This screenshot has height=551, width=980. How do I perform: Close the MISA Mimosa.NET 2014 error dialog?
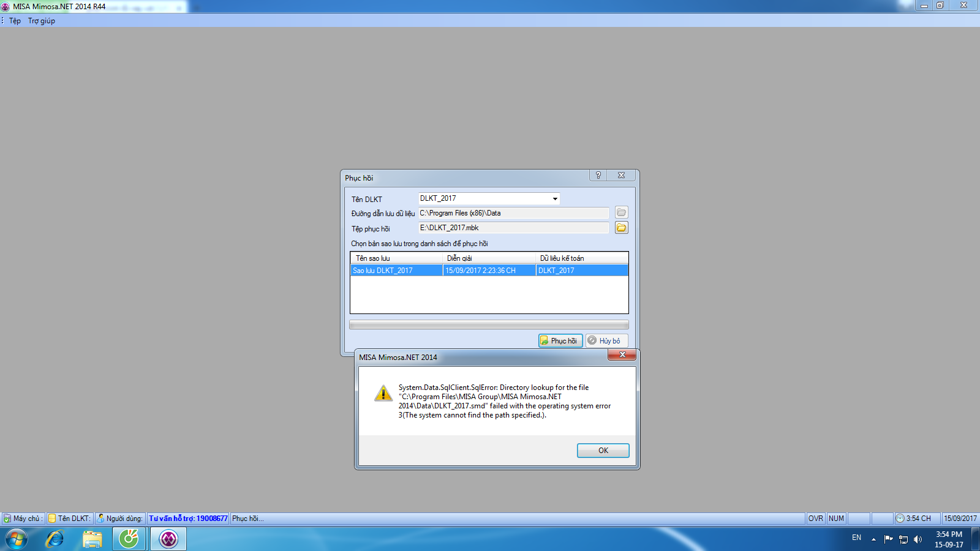pyautogui.click(x=622, y=355)
